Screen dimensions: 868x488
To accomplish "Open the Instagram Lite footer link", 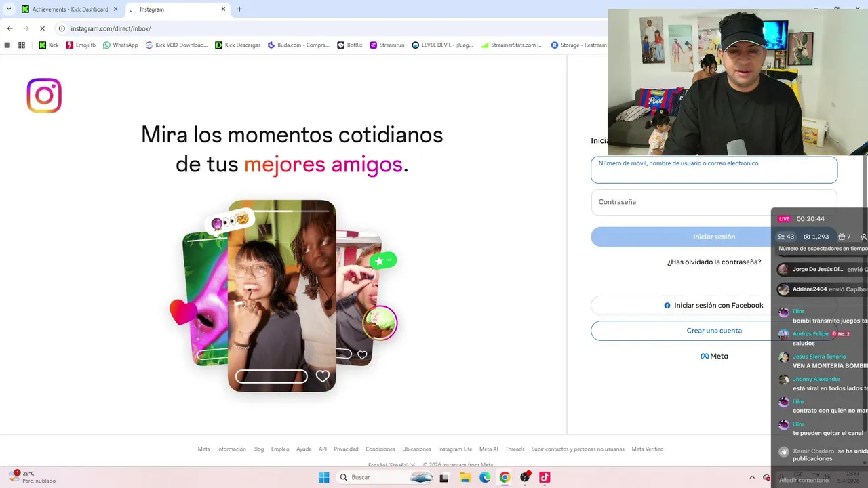I will (455, 449).
